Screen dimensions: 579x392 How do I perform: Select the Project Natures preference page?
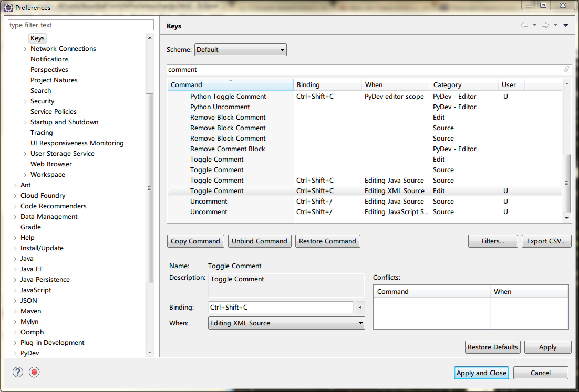coord(54,80)
